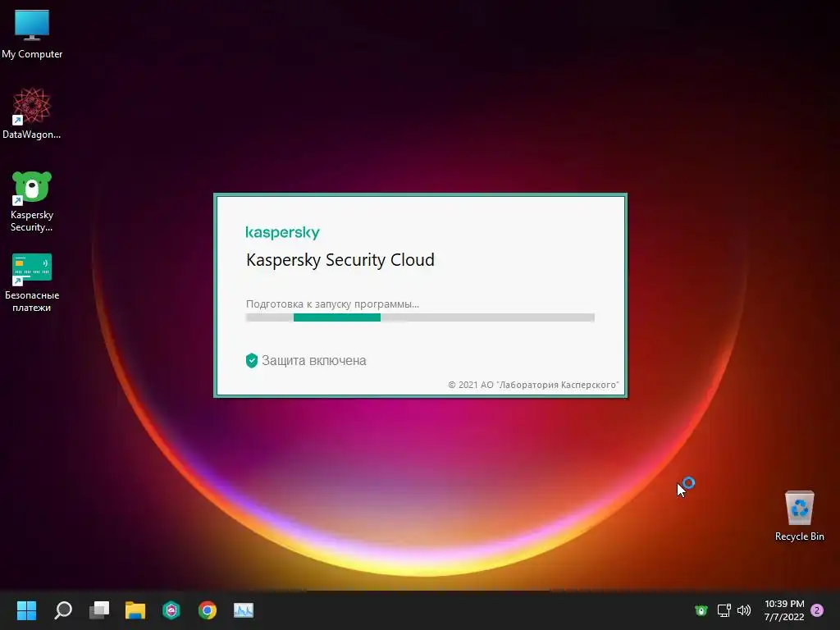Click the Kaspersky logo in splash window
840x630 pixels.
(283, 232)
